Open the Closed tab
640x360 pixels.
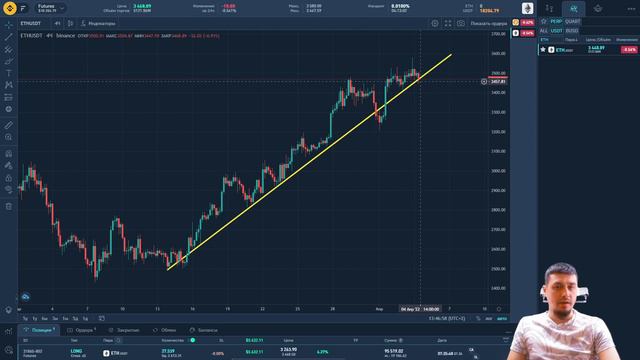click(124, 330)
